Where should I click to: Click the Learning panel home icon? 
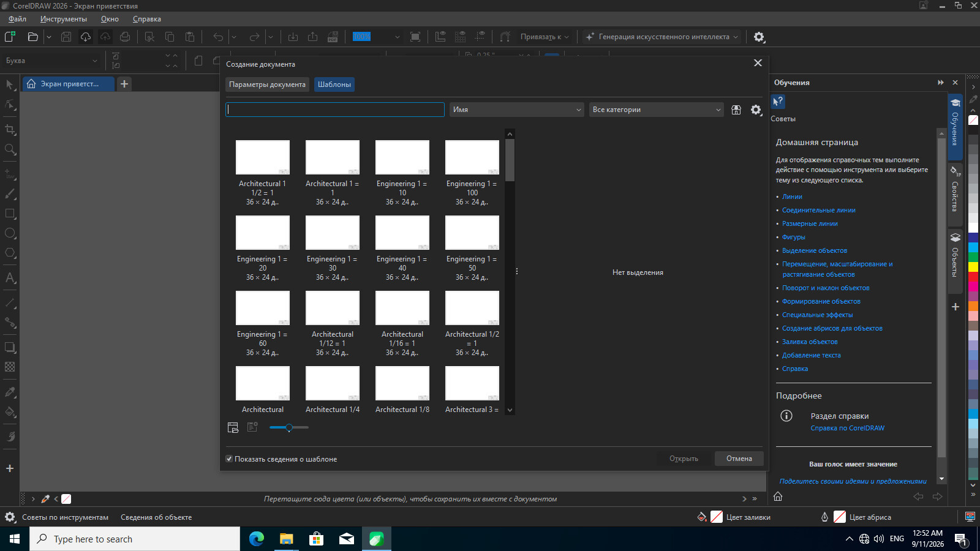(778, 497)
